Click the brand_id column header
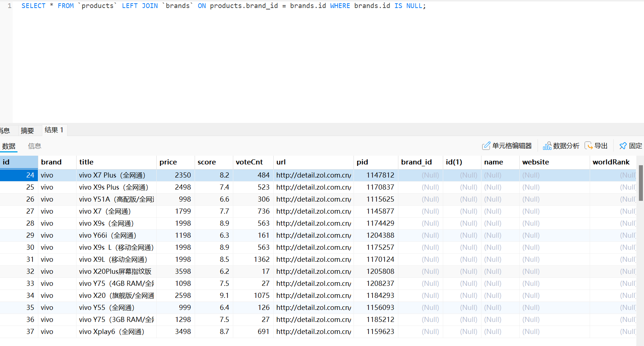Image resolution: width=644 pixels, height=346 pixels. point(416,162)
